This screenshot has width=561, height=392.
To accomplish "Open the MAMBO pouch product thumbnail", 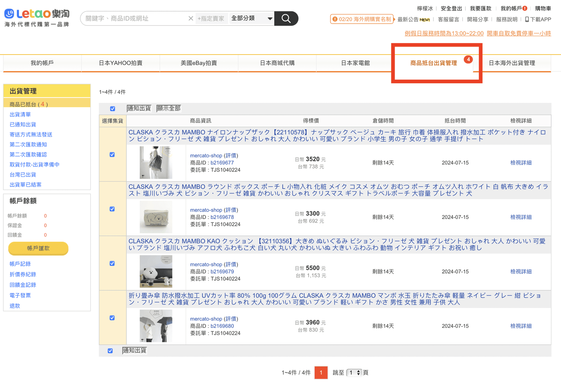I will coord(156,217).
